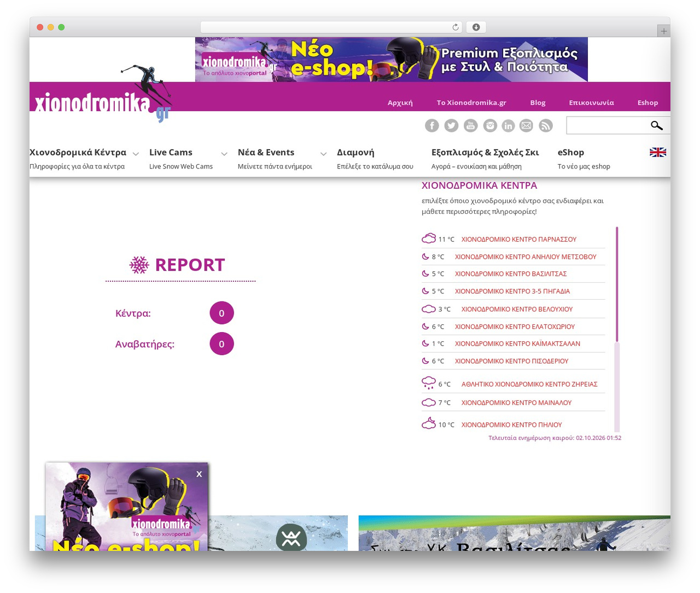Click the top Νέο e-shop banner

coord(391,59)
